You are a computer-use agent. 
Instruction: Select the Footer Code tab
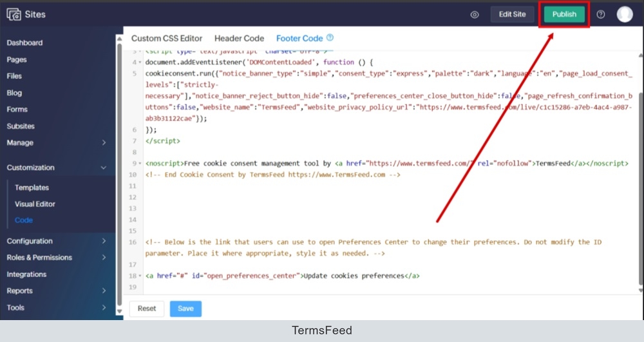(299, 38)
